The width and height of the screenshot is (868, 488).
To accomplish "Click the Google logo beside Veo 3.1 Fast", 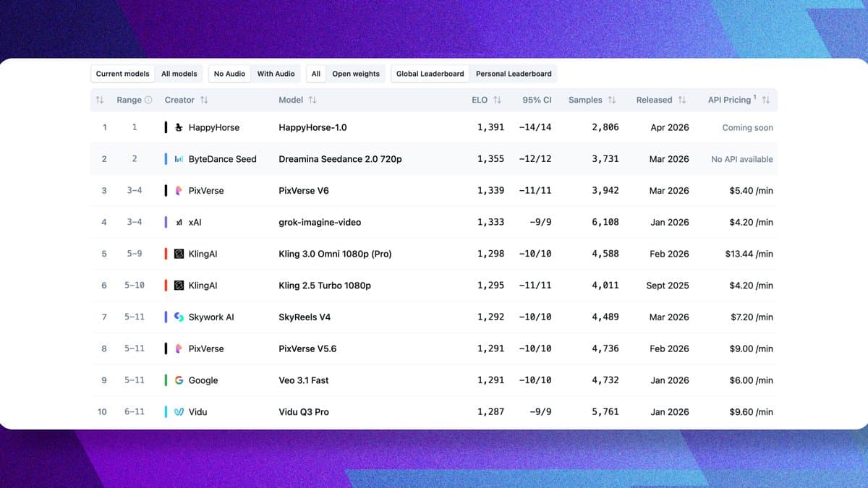I will [179, 380].
